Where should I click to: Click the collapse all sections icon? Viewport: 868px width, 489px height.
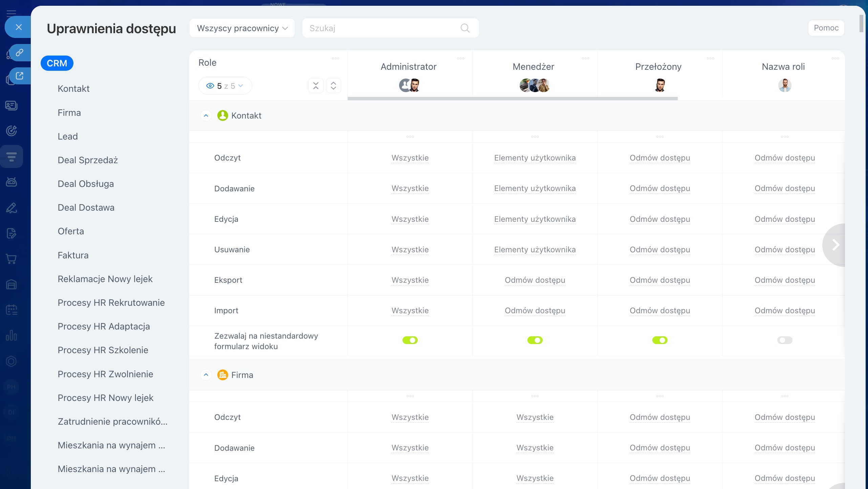coord(316,86)
